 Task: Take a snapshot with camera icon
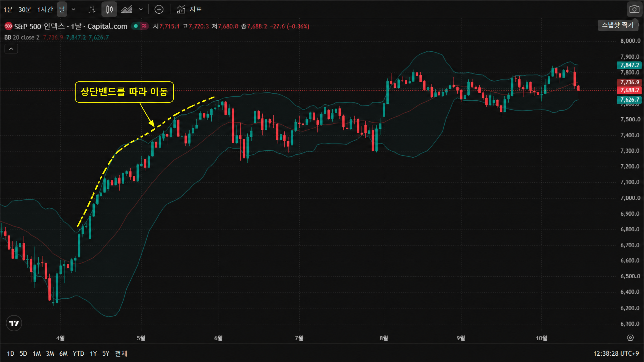(634, 9)
